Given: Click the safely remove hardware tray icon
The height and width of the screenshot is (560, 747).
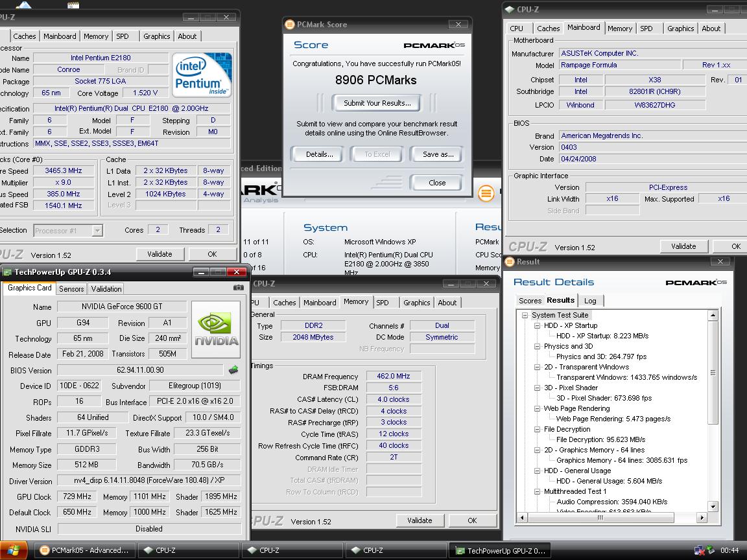Looking at the screenshot, I should click(711, 550).
